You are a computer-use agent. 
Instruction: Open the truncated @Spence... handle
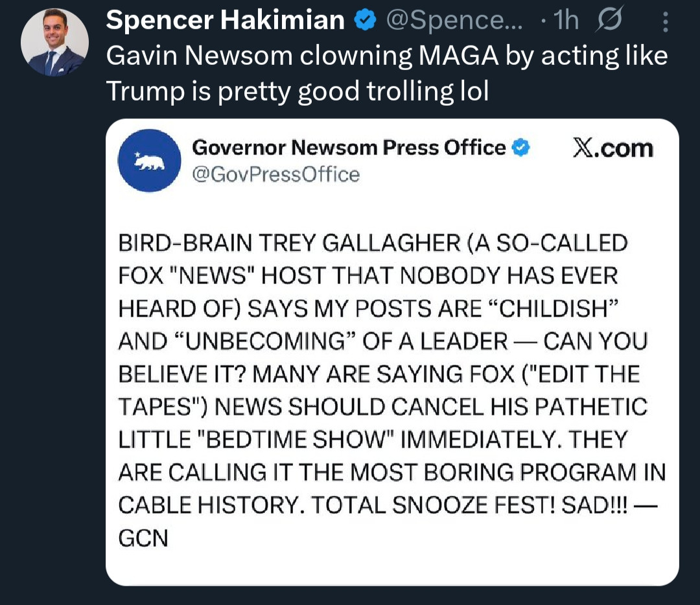click(454, 21)
